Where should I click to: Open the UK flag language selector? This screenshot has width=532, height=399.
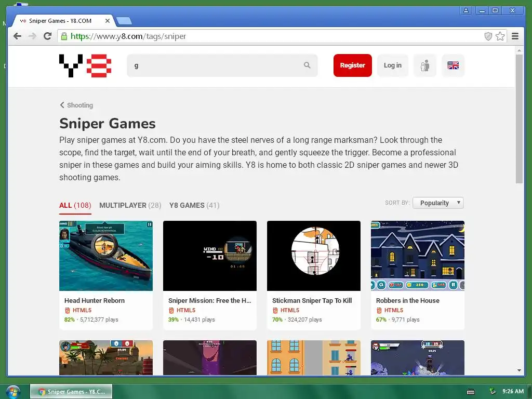tap(453, 65)
